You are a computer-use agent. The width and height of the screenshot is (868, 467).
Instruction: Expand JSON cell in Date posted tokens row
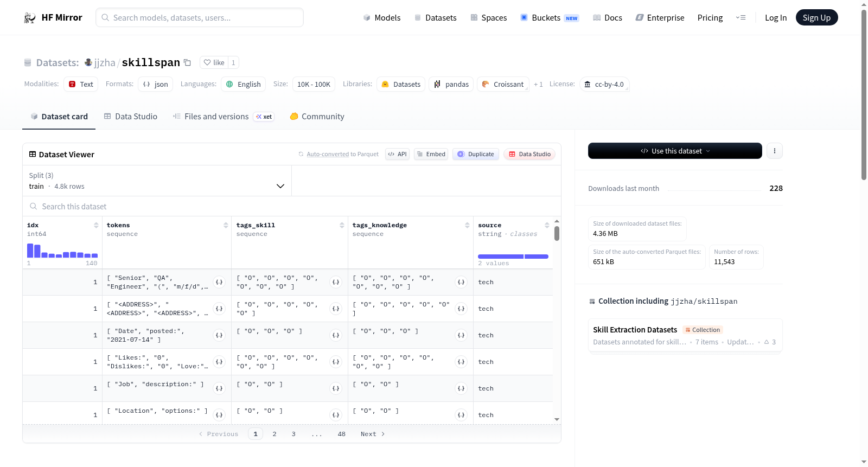click(x=219, y=335)
